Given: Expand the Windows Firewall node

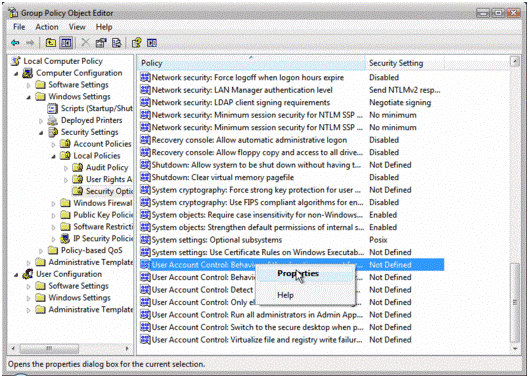Looking at the screenshot, I should [x=54, y=203].
